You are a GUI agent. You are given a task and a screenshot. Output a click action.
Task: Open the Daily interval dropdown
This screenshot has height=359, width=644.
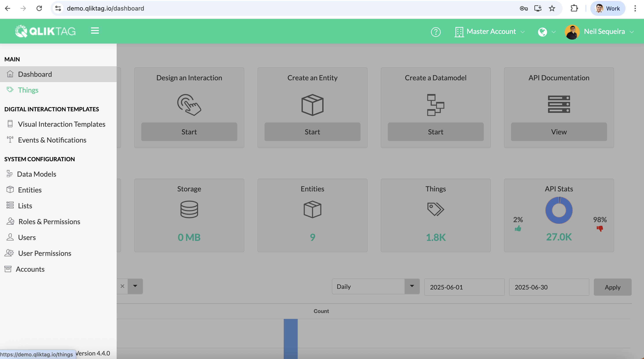[375, 286]
